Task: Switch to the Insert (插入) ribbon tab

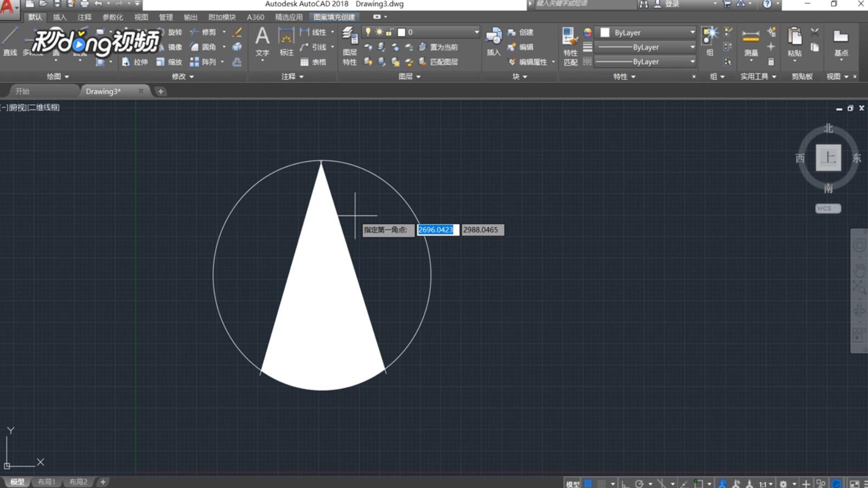Action: point(59,17)
